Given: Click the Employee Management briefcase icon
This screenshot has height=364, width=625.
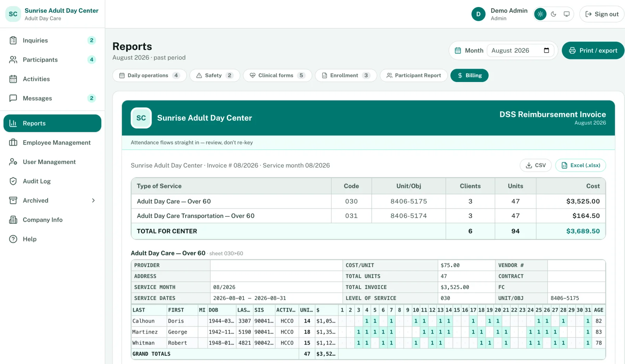Looking at the screenshot, I should pyautogui.click(x=13, y=143).
